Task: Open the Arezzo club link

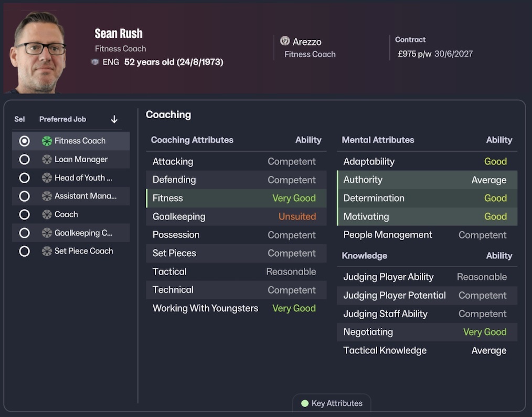Action: [x=307, y=41]
